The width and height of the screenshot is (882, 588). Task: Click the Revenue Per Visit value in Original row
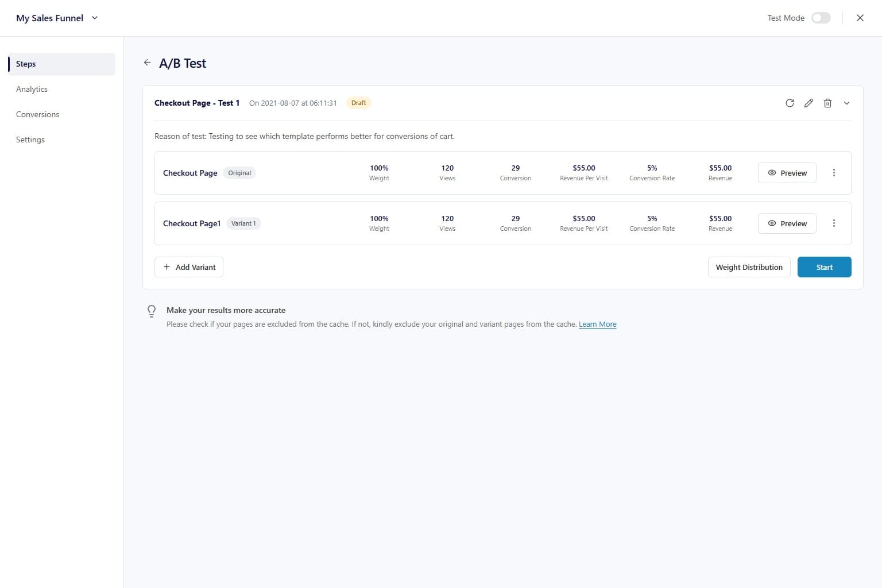click(584, 168)
